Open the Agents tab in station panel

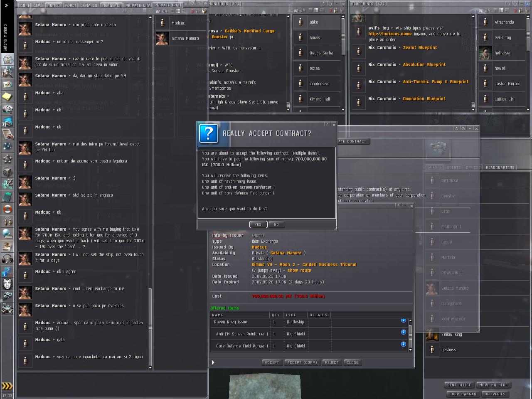(453, 167)
